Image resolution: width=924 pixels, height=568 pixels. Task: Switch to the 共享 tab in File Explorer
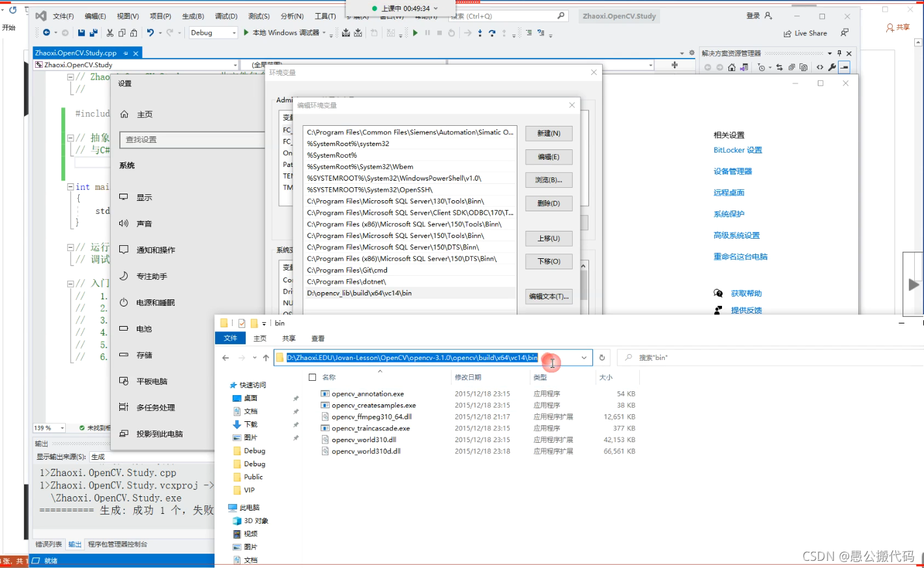(289, 338)
